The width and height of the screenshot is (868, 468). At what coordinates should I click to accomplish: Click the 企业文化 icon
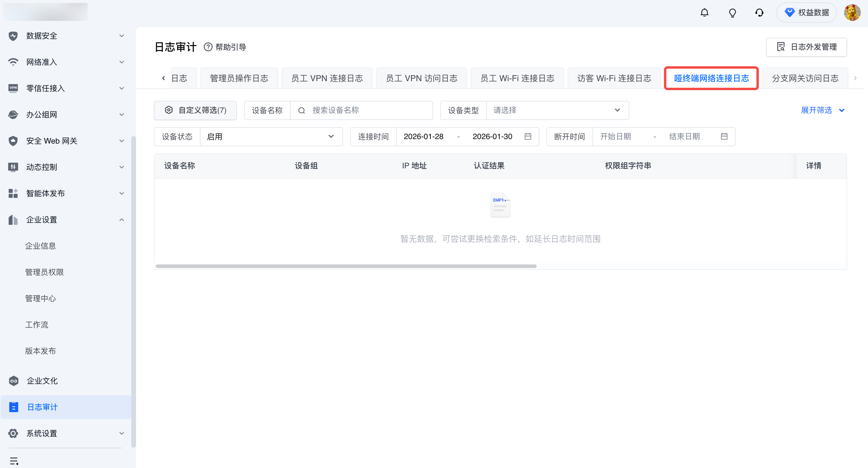tap(13, 381)
